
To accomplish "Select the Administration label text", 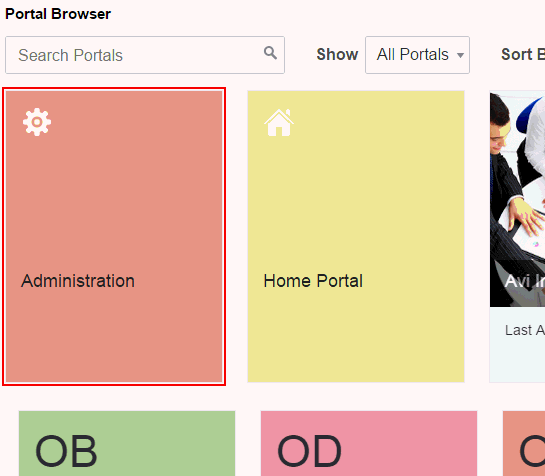I will [x=78, y=281].
